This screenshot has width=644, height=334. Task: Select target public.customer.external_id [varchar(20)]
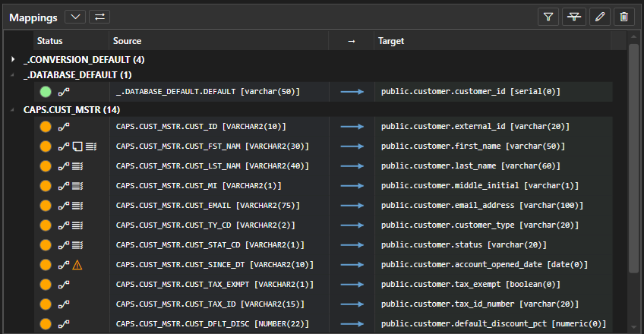tap(475, 127)
